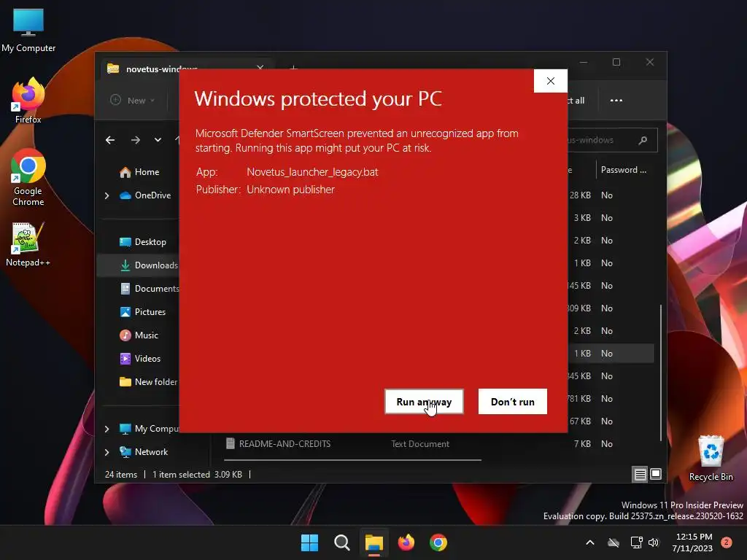Image resolution: width=747 pixels, height=560 pixels.
Task: Expand the OneDrive tree node
Action: (107, 195)
